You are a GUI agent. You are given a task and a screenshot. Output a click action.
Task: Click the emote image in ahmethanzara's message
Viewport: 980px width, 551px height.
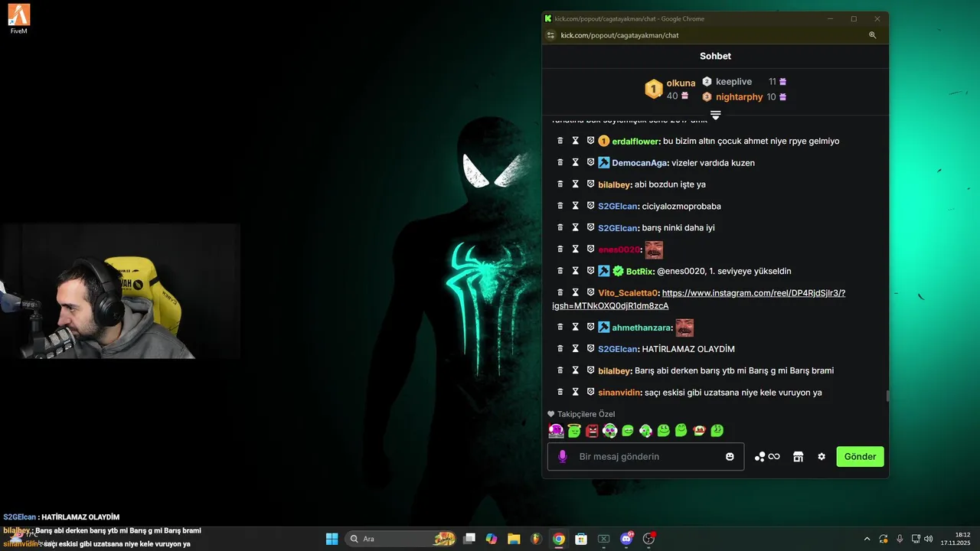(684, 328)
